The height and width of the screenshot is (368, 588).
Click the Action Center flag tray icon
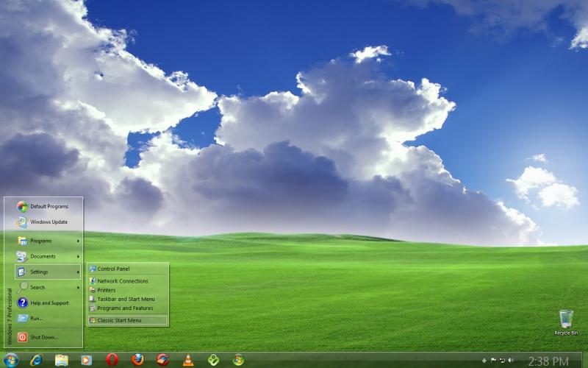coord(493,361)
